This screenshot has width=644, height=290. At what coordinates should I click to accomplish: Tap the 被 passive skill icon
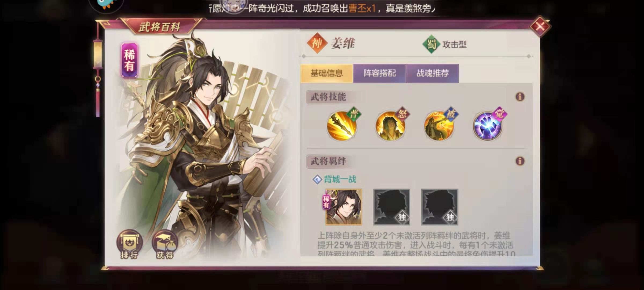pyautogui.click(x=439, y=126)
